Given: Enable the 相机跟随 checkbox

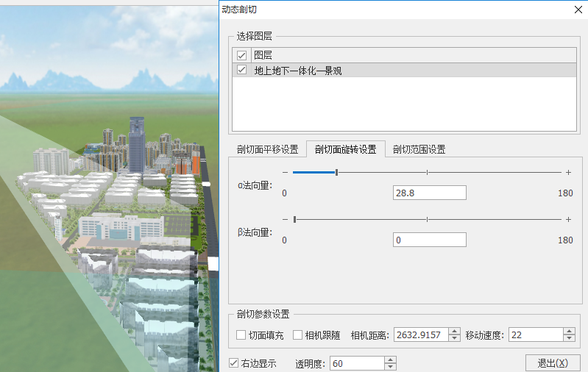Looking at the screenshot, I should coord(298,335).
